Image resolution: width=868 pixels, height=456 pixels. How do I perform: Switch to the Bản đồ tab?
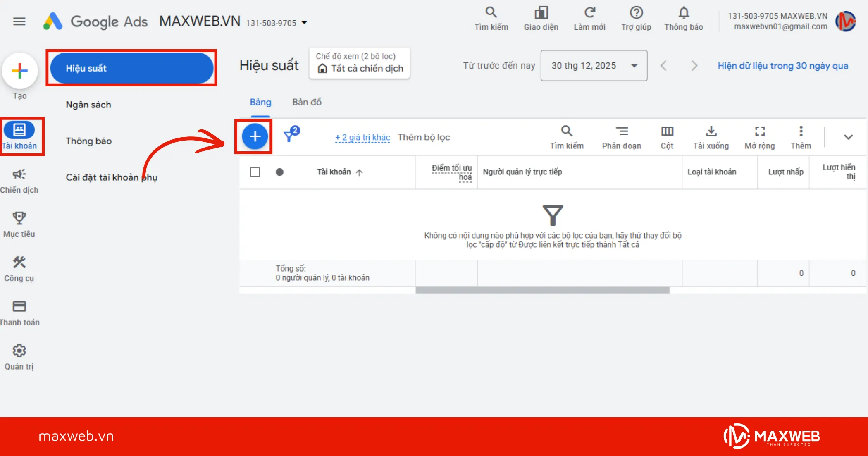306,102
